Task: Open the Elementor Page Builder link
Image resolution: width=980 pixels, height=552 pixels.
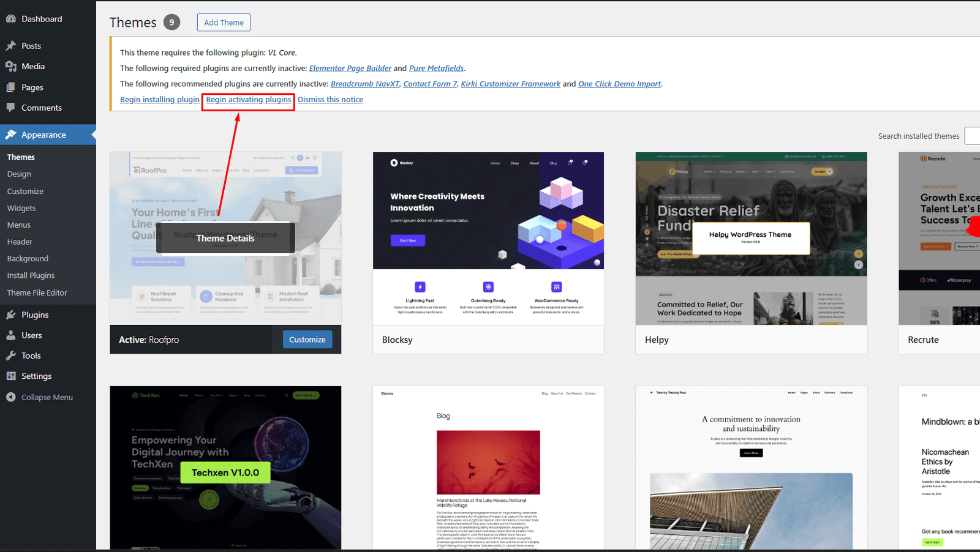Action: pos(350,68)
